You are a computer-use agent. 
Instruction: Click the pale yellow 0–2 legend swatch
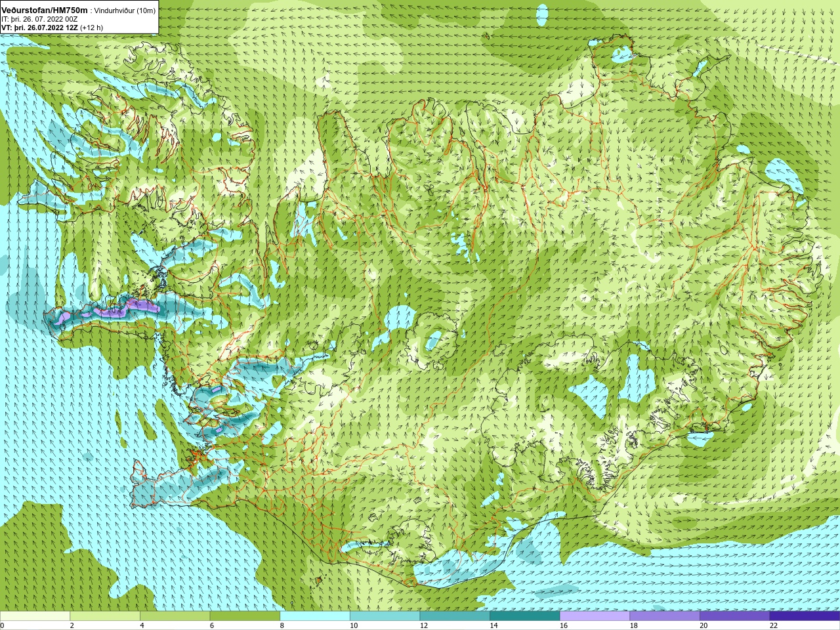(35, 616)
